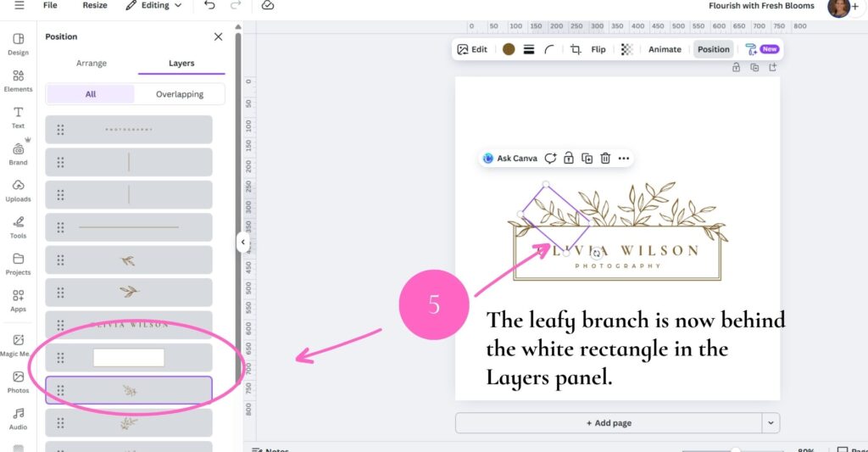The image size is (868, 452).
Task: Click the Add page button
Action: 609,422
